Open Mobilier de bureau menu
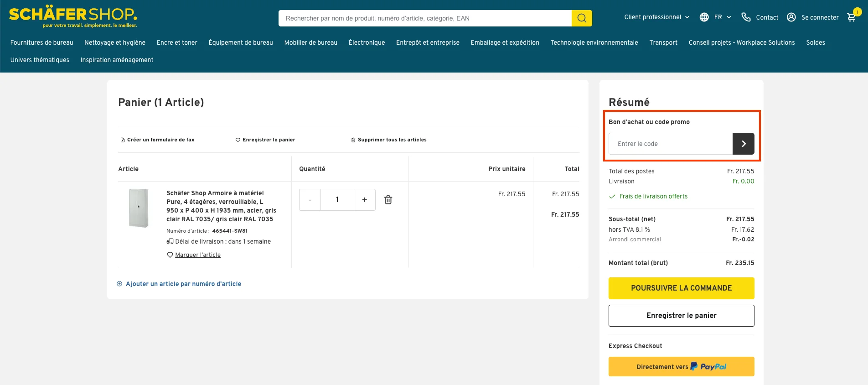The image size is (868, 385). click(x=311, y=42)
